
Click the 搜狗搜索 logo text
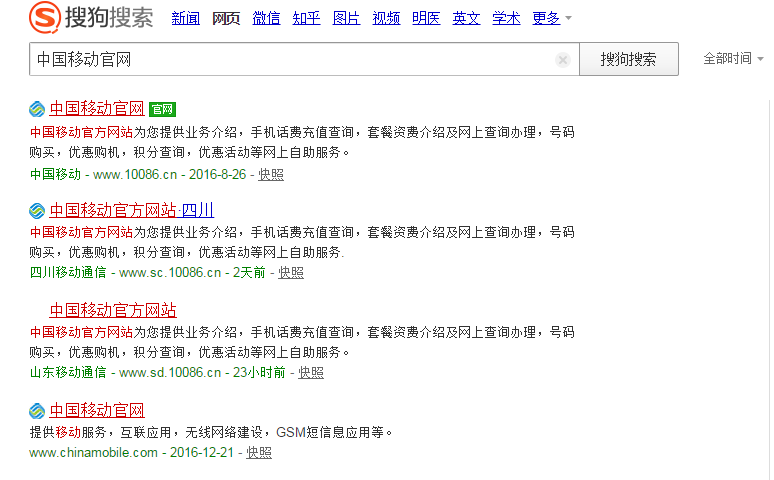coord(109,18)
